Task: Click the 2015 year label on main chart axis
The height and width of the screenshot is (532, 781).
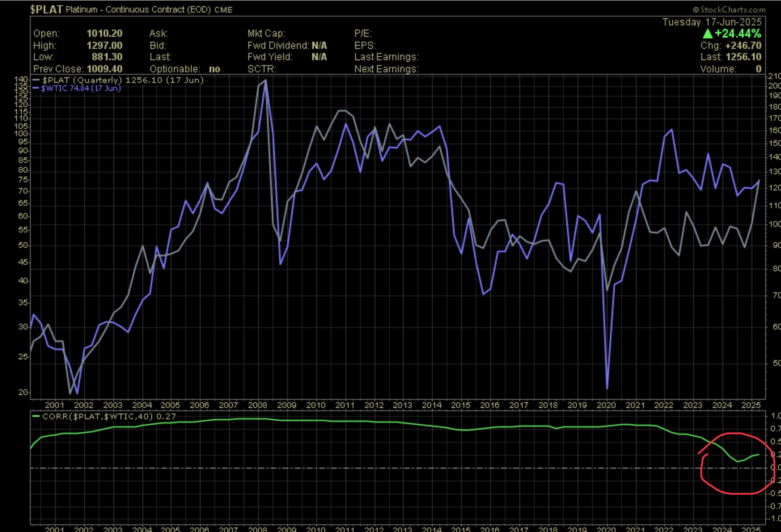Action: 461,405
